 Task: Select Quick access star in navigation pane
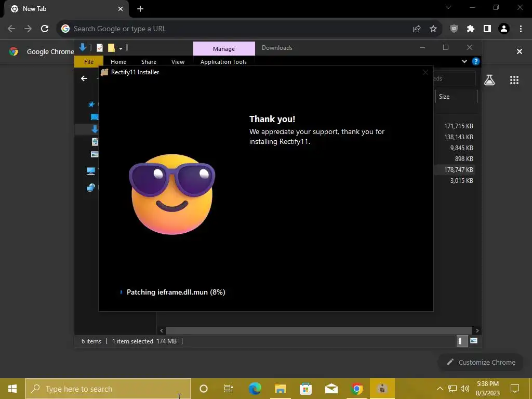coord(91,104)
